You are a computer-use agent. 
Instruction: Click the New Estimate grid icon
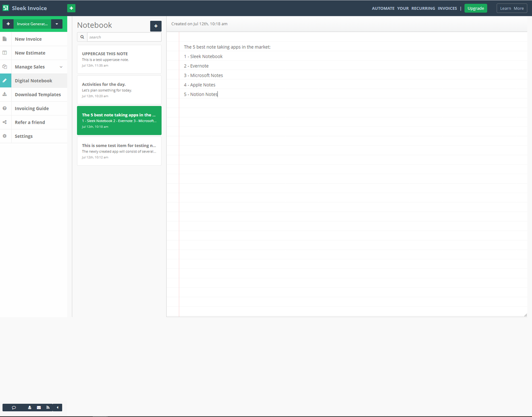(x=5, y=53)
